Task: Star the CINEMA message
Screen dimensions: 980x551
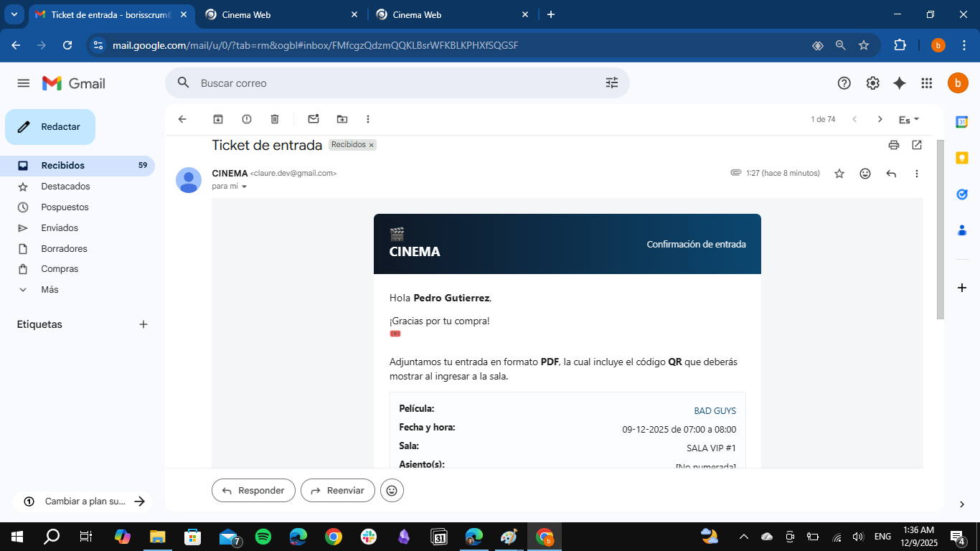Action: click(x=839, y=174)
